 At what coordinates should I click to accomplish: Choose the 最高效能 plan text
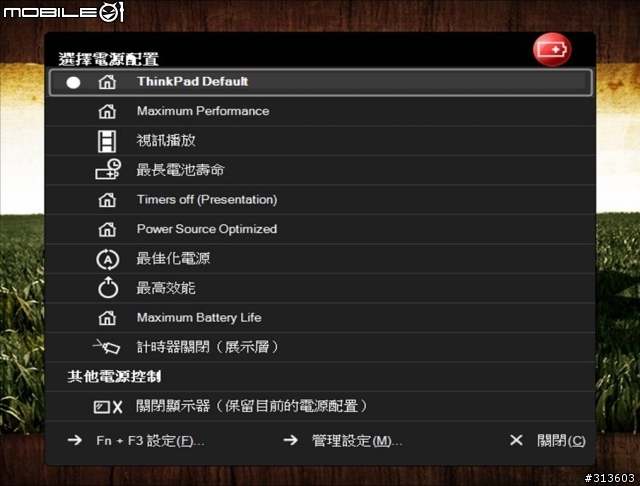click(166, 288)
